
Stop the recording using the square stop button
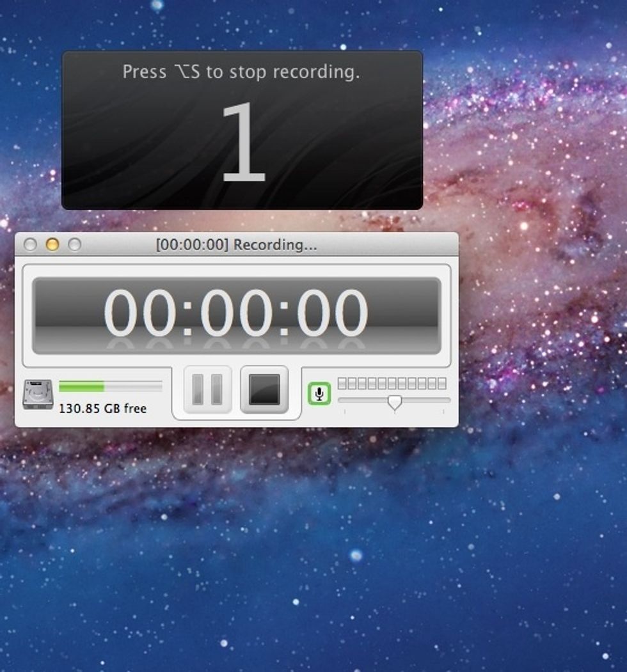tap(264, 389)
